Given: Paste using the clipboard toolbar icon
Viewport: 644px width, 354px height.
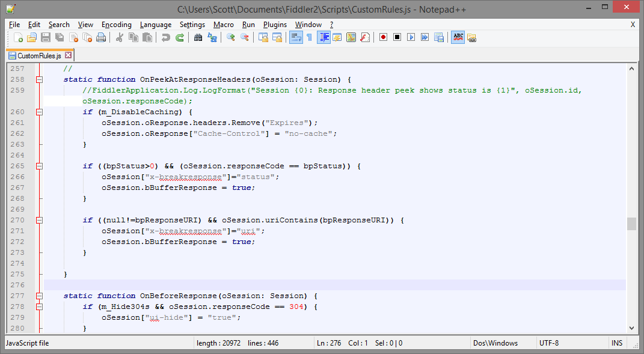Looking at the screenshot, I should pyautogui.click(x=147, y=38).
